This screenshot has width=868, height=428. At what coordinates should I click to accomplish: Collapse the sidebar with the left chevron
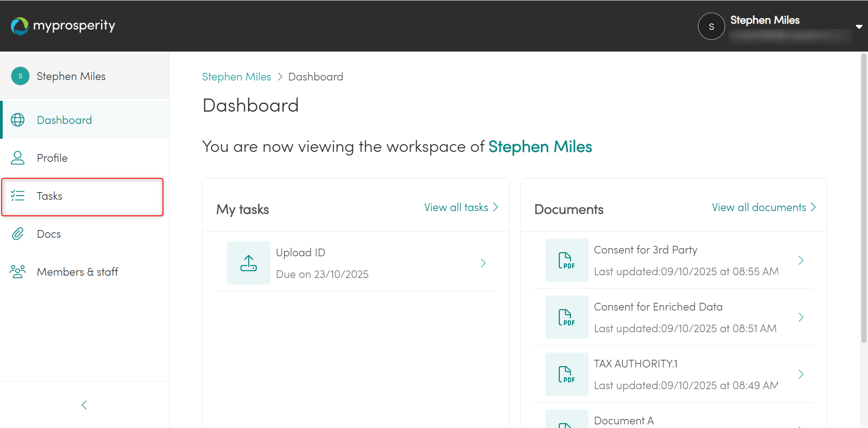(84, 405)
